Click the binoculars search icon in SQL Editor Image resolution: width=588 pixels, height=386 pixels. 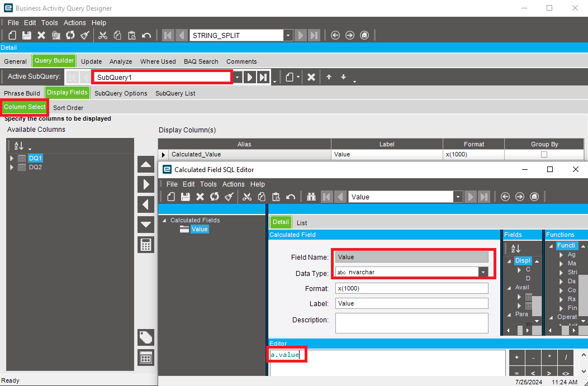tap(311, 197)
